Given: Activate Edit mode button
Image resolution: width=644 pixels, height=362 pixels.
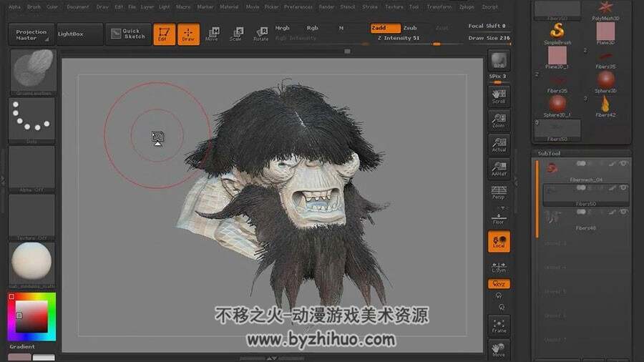Looking at the screenshot, I should [164, 34].
